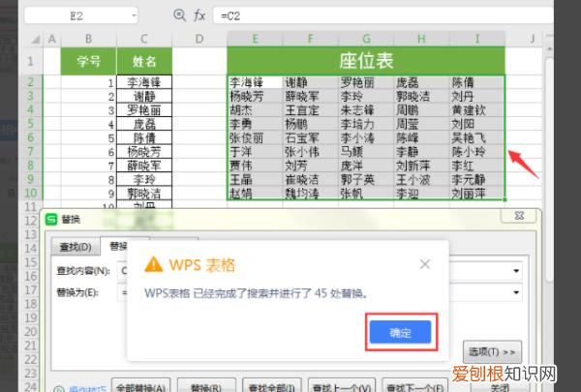Select cell F9 containing 崔晓洁
The width and height of the screenshot is (581, 392).
[x=311, y=179]
